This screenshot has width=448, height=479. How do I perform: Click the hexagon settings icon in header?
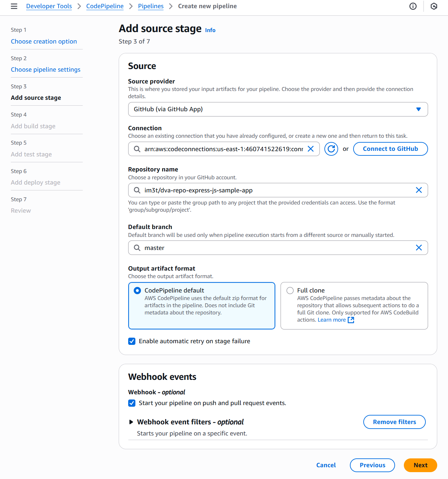[x=434, y=6]
